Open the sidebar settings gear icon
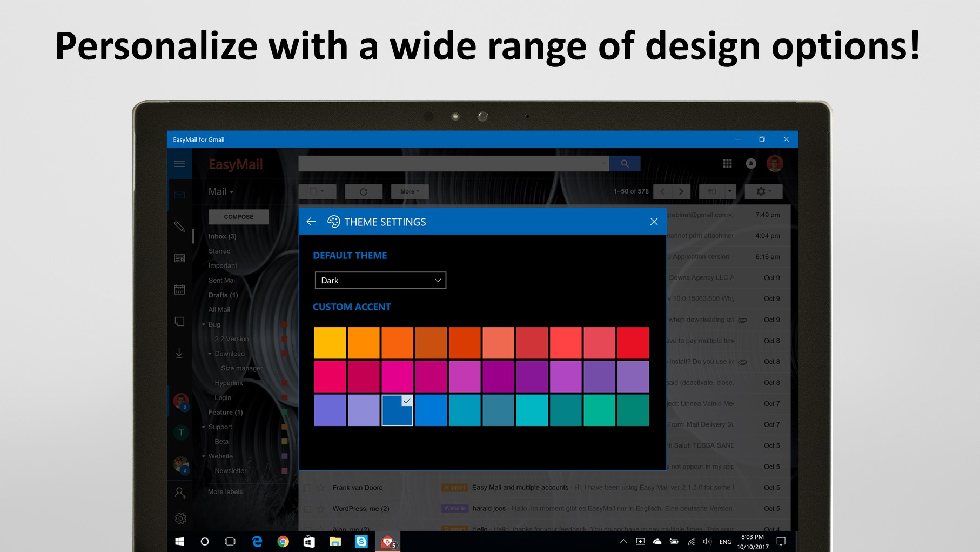Screen dimensions: 980x552 pyautogui.click(x=180, y=518)
